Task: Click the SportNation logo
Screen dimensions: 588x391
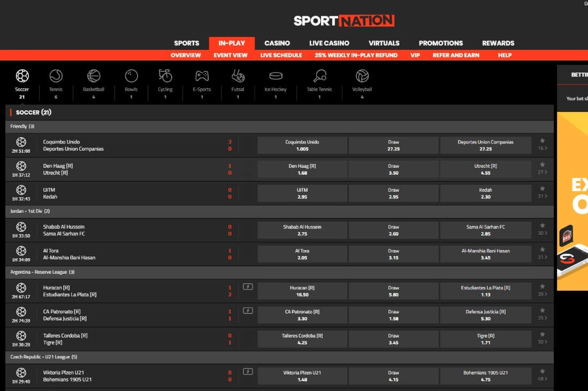Action: [x=344, y=21]
